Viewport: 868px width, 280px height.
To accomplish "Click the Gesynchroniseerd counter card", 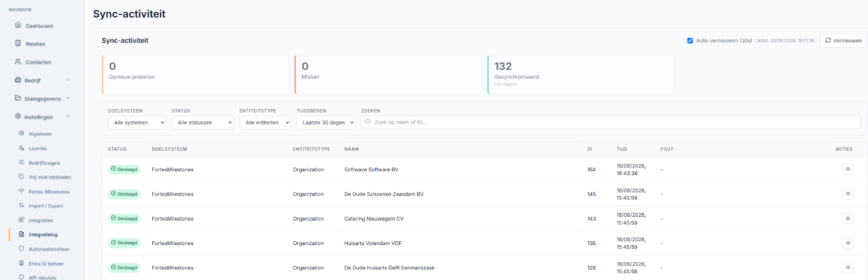I will click(580, 74).
